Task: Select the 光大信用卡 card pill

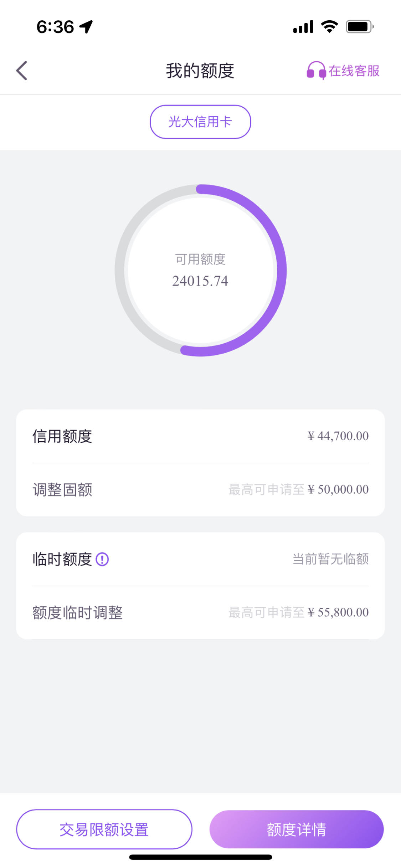Action: 200,122
